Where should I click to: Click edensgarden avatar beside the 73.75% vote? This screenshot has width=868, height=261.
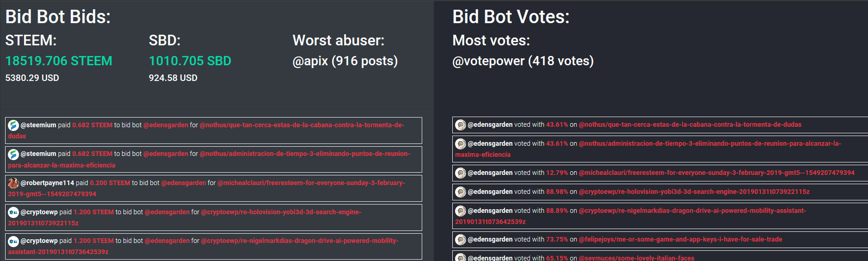(x=461, y=239)
